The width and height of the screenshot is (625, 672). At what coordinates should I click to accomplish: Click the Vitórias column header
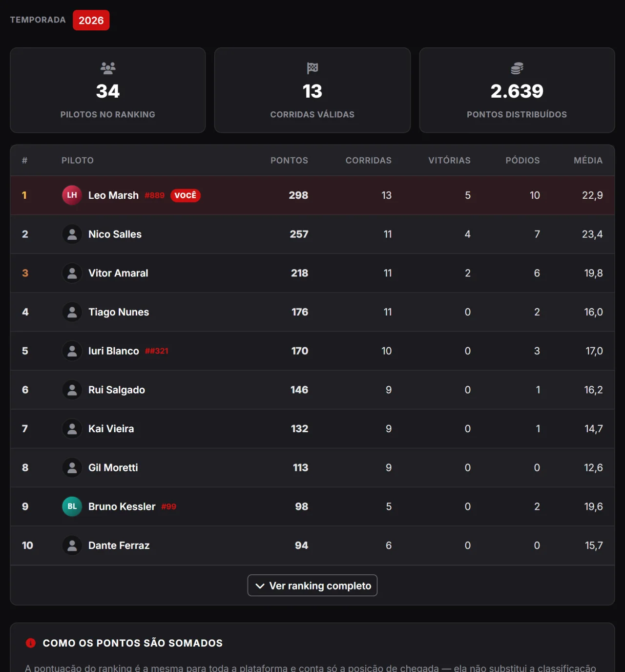[x=449, y=160]
